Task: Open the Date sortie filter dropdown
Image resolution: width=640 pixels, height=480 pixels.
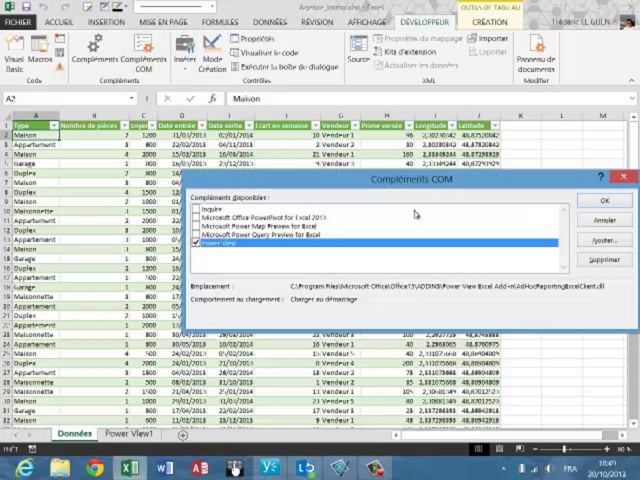Action: click(249, 125)
